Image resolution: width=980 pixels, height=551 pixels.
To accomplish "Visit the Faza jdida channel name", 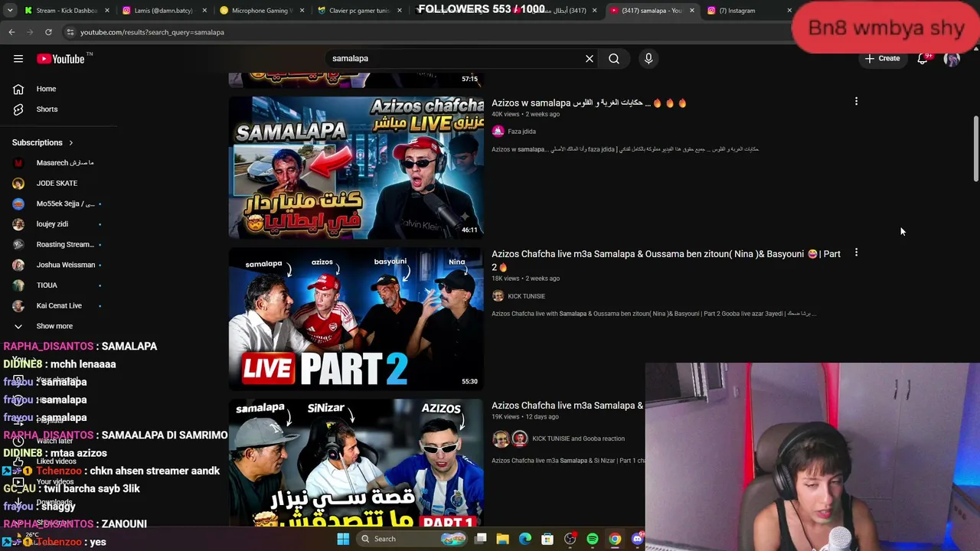I will pos(521,132).
